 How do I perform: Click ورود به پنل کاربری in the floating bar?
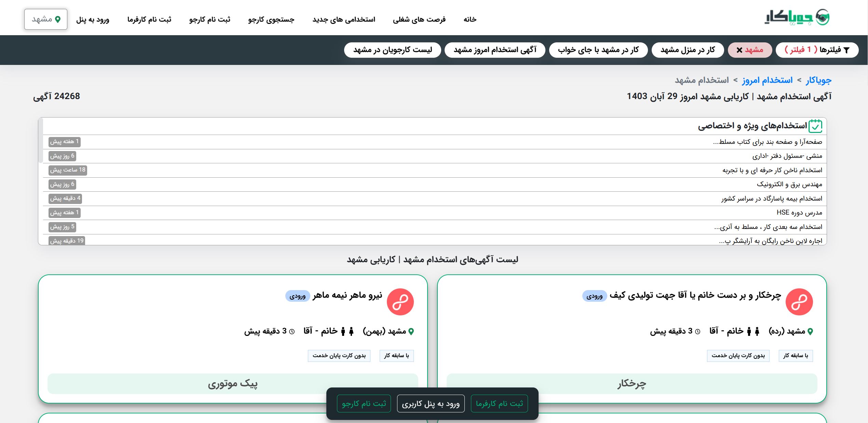431,404
